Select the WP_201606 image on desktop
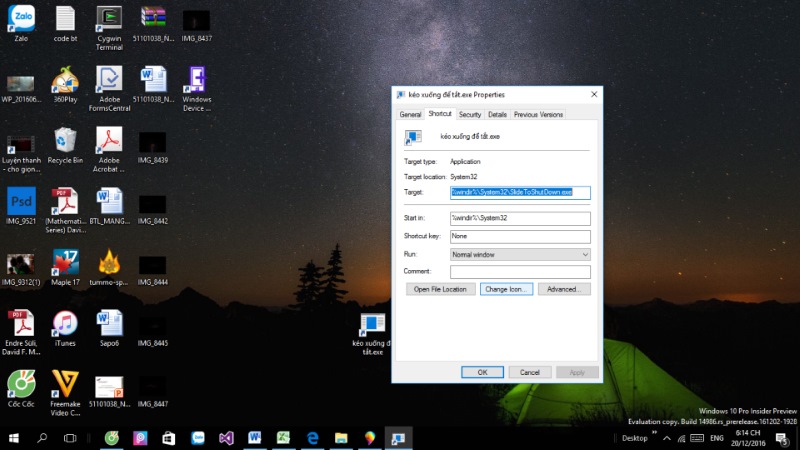800x450 pixels. 21,84
